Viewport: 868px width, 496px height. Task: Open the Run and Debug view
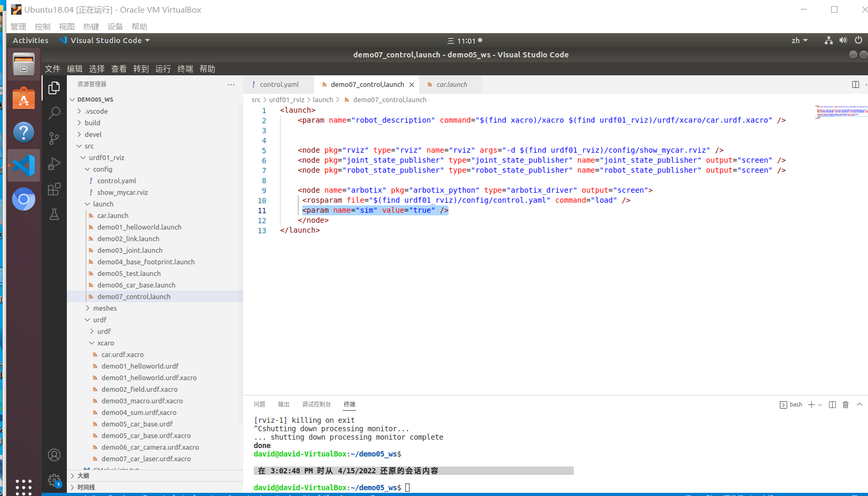point(54,164)
